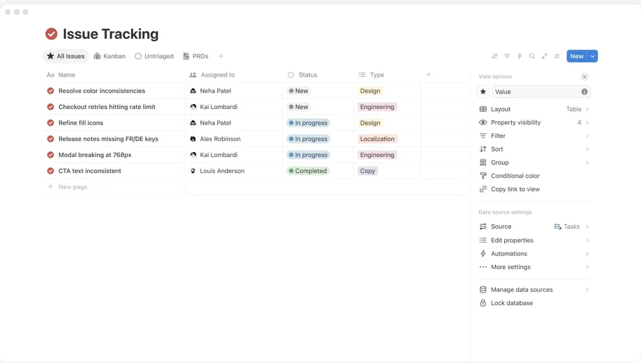
Task: Add a new view with plus icon
Action: point(221,56)
